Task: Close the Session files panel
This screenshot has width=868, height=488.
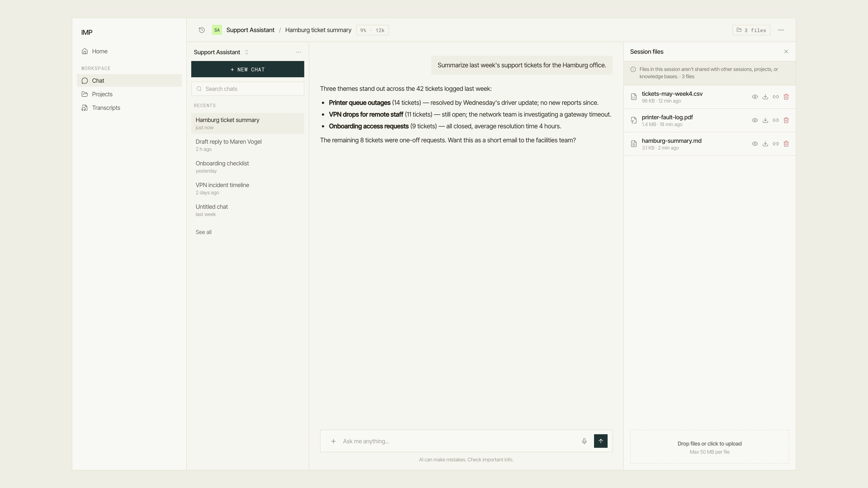Action: coord(786,52)
